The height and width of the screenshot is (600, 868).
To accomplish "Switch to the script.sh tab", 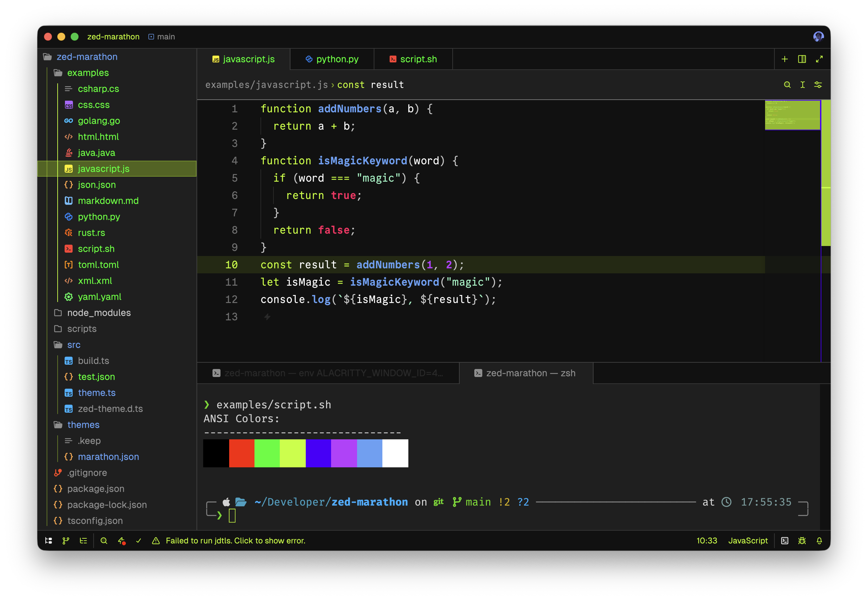I will pos(413,59).
